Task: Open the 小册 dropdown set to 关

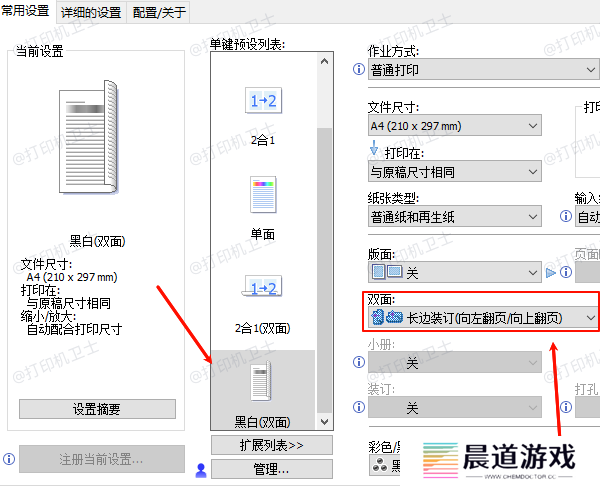Action: coord(455,362)
